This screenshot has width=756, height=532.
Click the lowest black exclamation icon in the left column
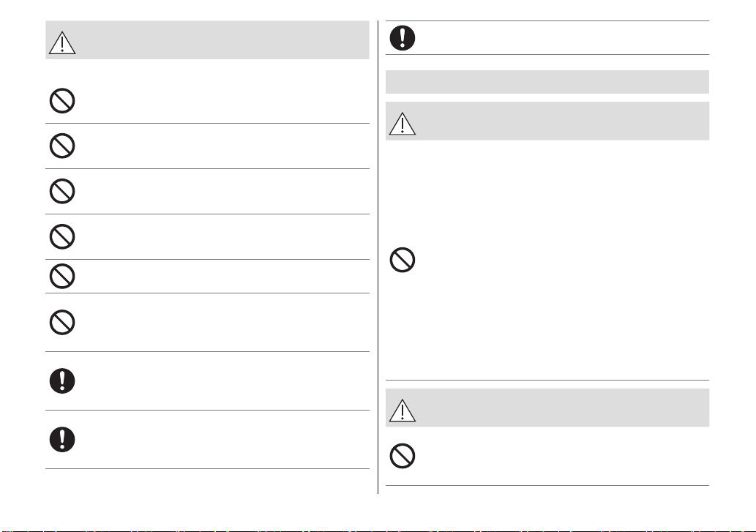coord(62,440)
